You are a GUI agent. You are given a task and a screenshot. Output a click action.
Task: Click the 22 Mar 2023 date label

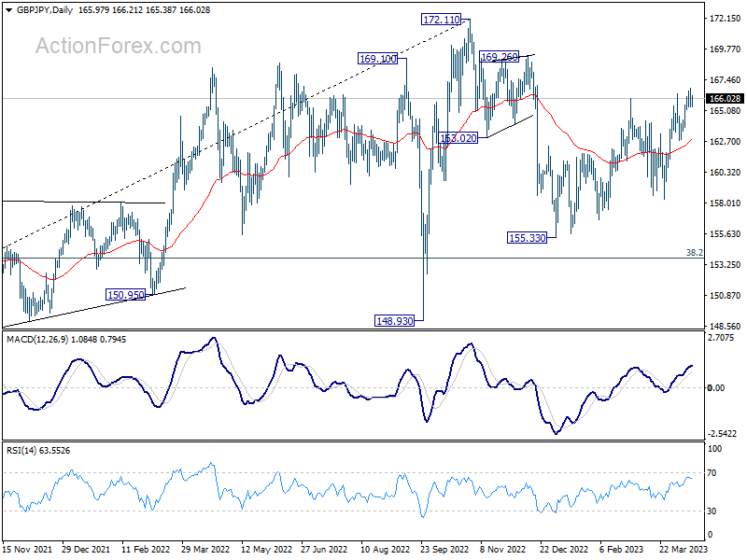pos(684,549)
